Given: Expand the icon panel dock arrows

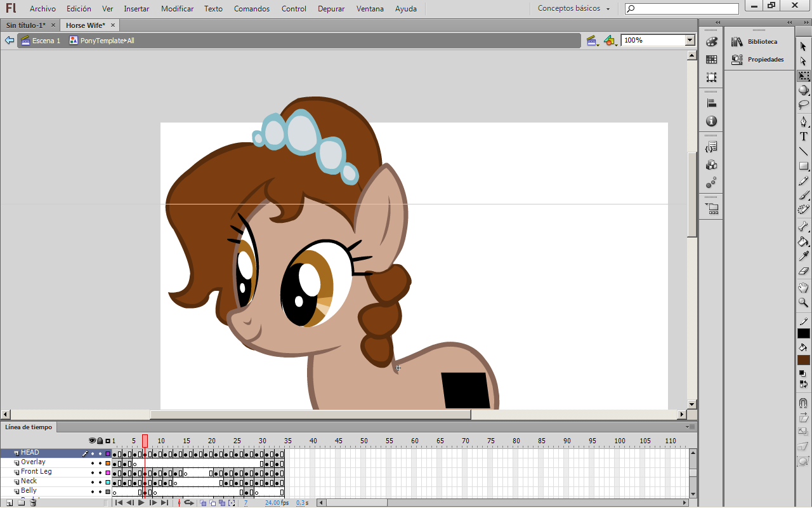Looking at the screenshot, I should [x=718, y=22].
